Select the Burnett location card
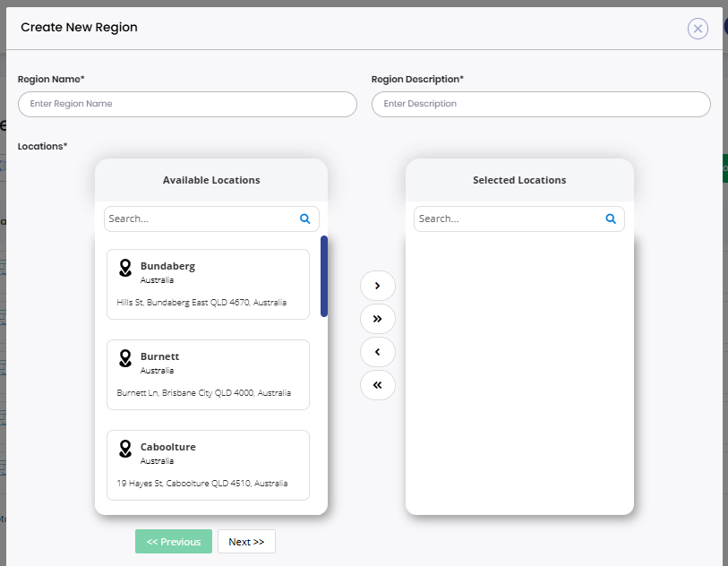Viewport: 728px width, 566px height. pyautogui.click(x=208, y=374)
